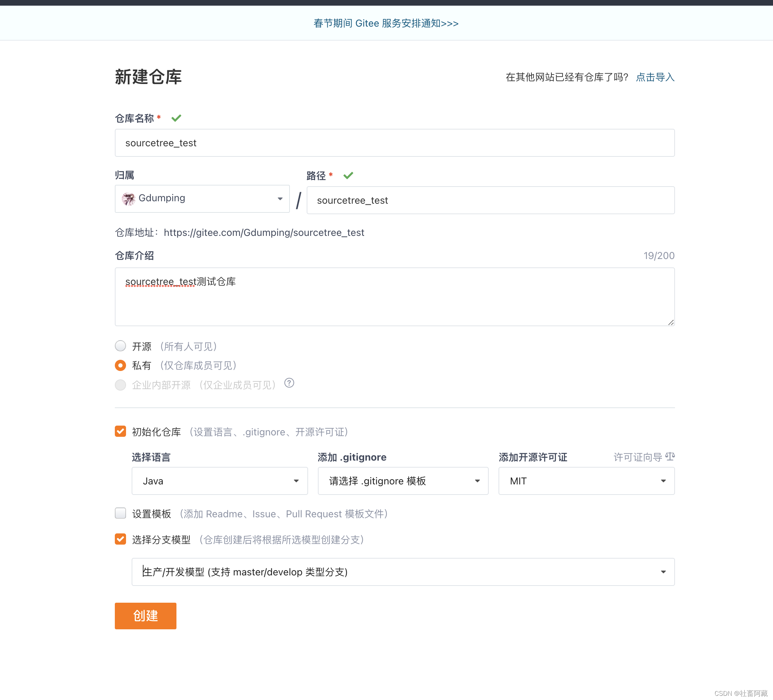Click the help question mark icon beside 企业内部开源
Image resolution: width=773 pixels, height=700 pixels.
click(x=289, y=383)
